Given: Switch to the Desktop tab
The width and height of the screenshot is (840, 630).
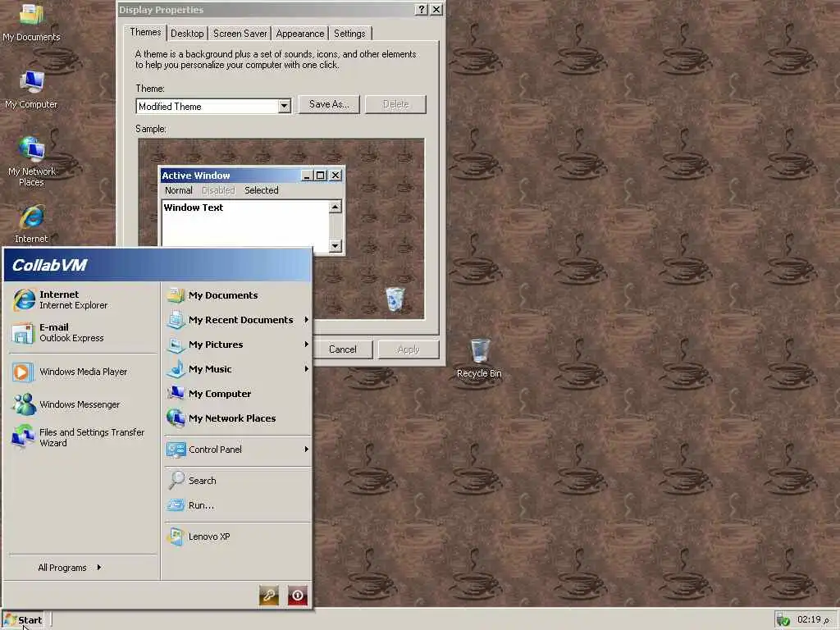Looking at the screenshot, I should click(187, 33).
